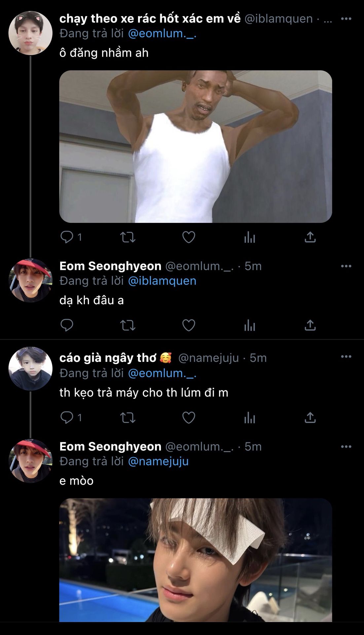The image size is (364, 635).
Task: Open more options for the @iblamquen tweet
Action: tap(346, 19)
